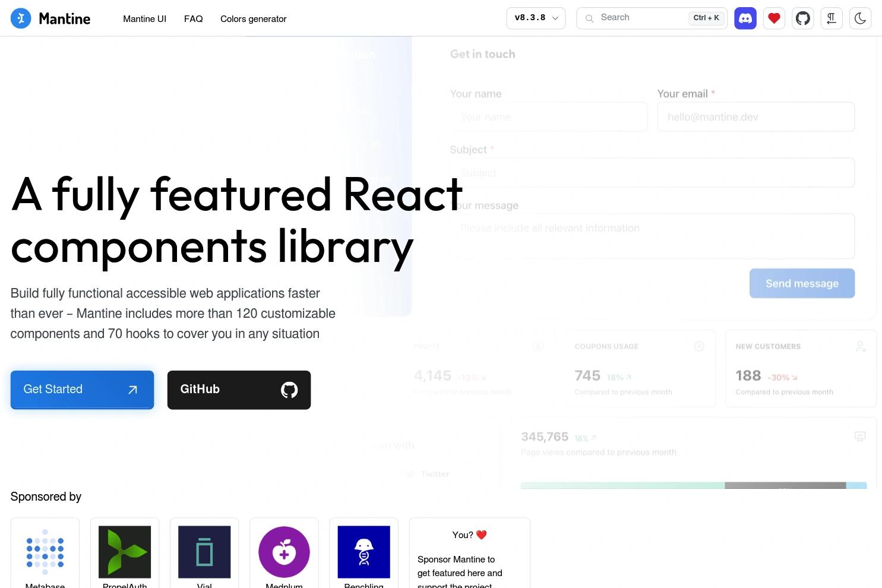The image size is (882, 588).
Task: Click the Ctrl + K shortcut badge
Action: [706, 18]
